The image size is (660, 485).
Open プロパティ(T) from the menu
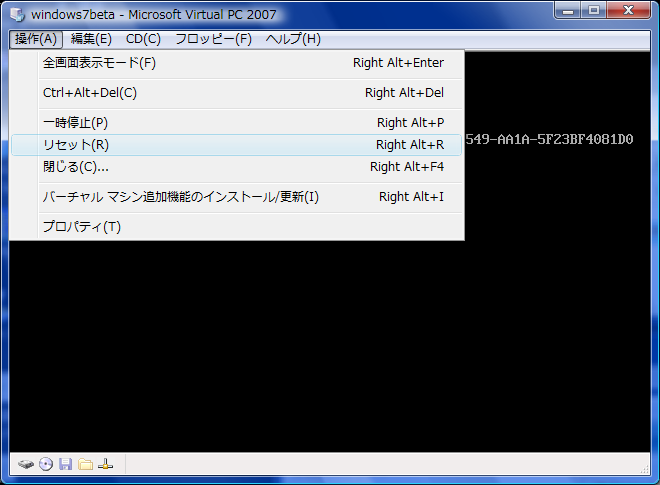pos(237,227)
